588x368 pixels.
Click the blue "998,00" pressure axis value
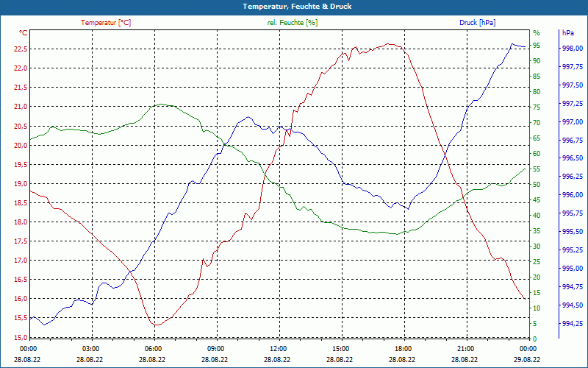coord(573,49)
